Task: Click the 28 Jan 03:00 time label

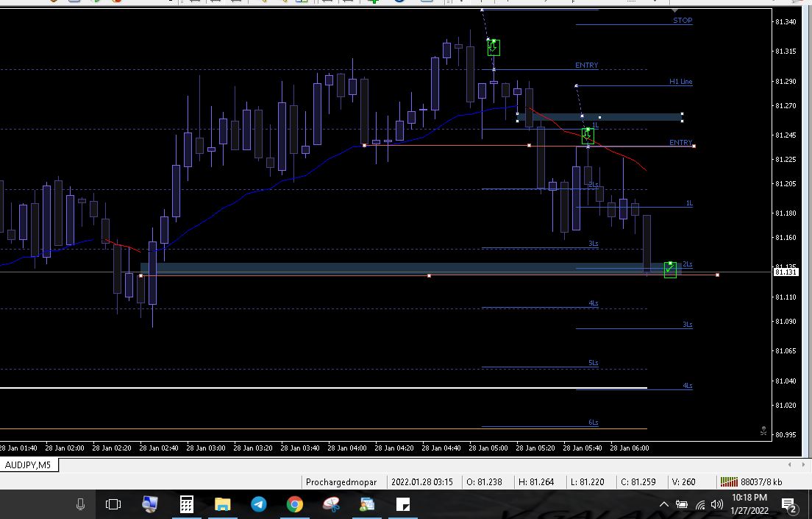Action: pos(206,448)
